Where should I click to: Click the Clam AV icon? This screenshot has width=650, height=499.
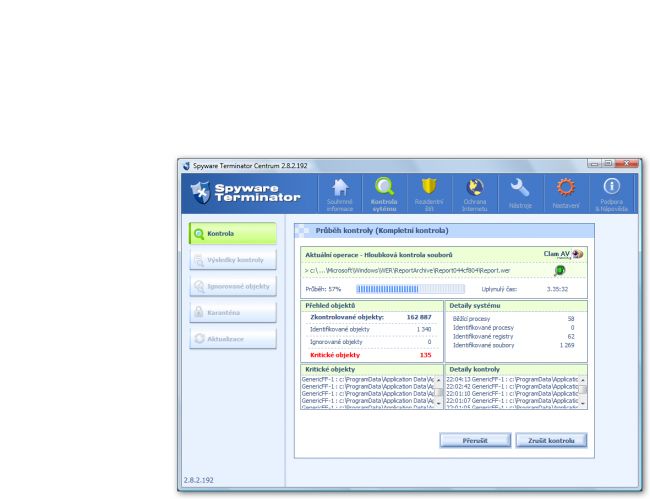pyautogui.click(x=577, y=254)
